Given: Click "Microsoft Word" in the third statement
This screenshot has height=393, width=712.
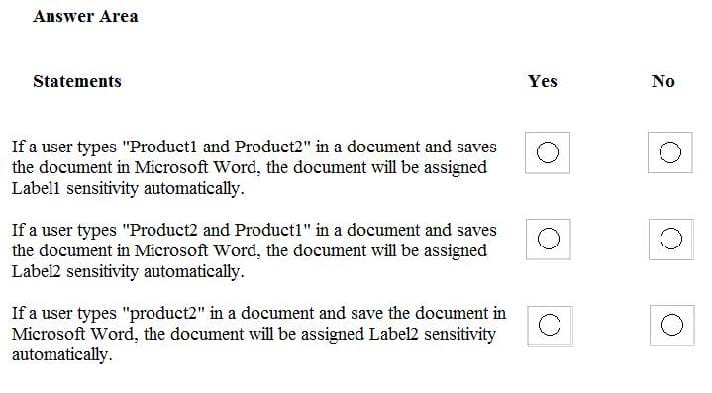Looking at the screenshot, I should tap(74, 334).
